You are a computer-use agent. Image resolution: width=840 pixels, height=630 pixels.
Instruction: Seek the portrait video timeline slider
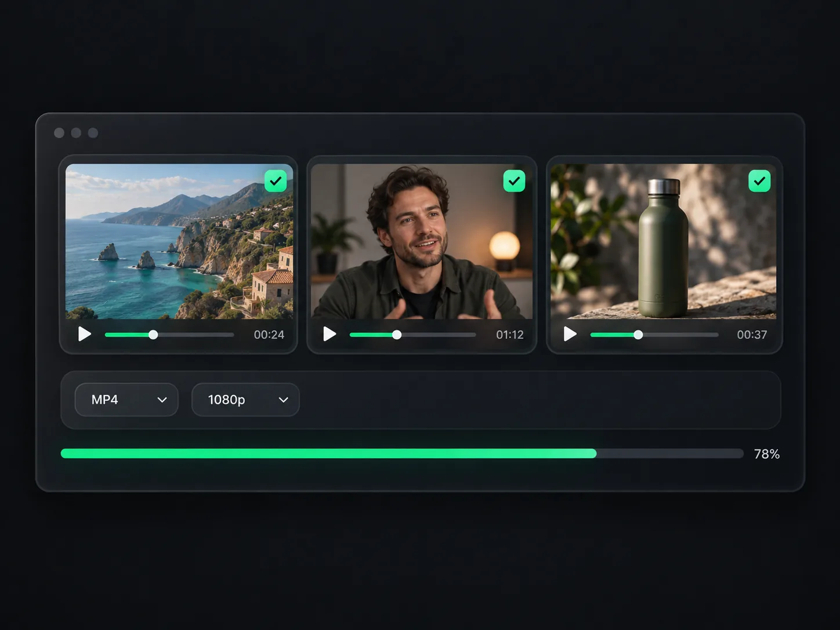[412, 335]
